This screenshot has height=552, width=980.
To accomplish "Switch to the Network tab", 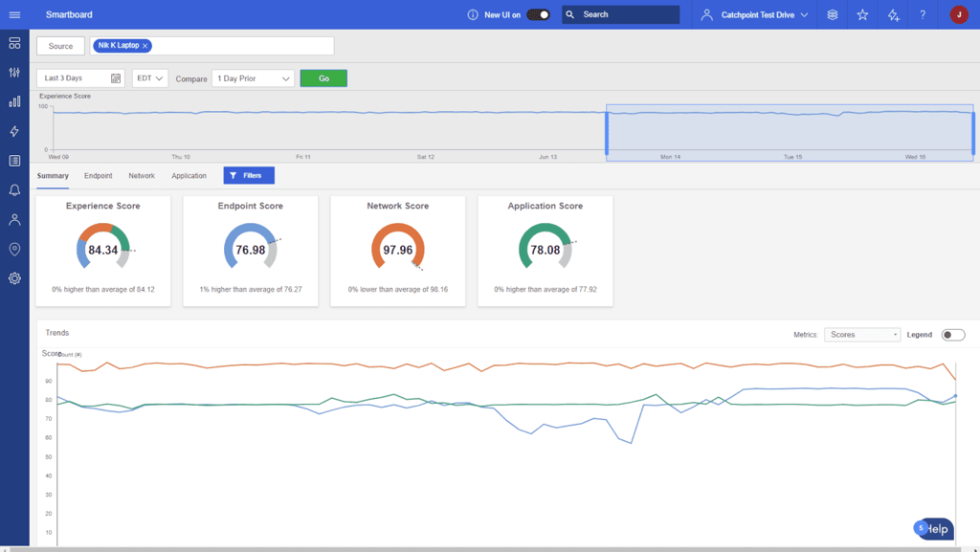I will coord(140,176).
